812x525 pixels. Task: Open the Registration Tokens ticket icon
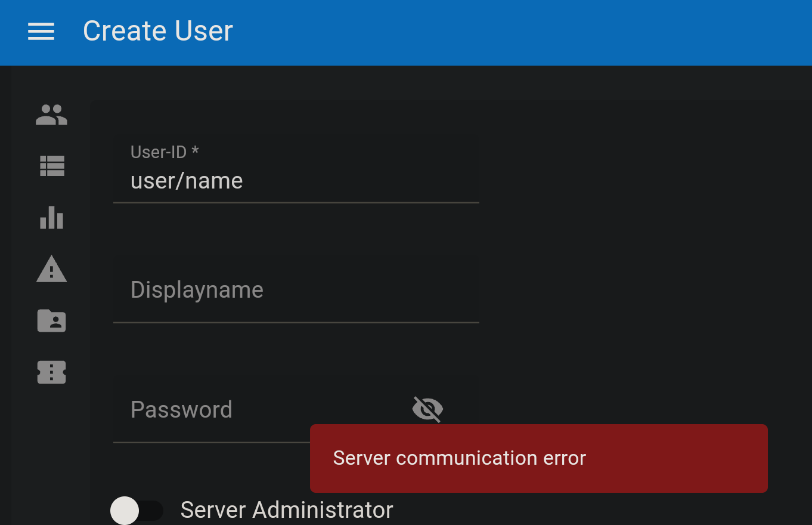51,372
